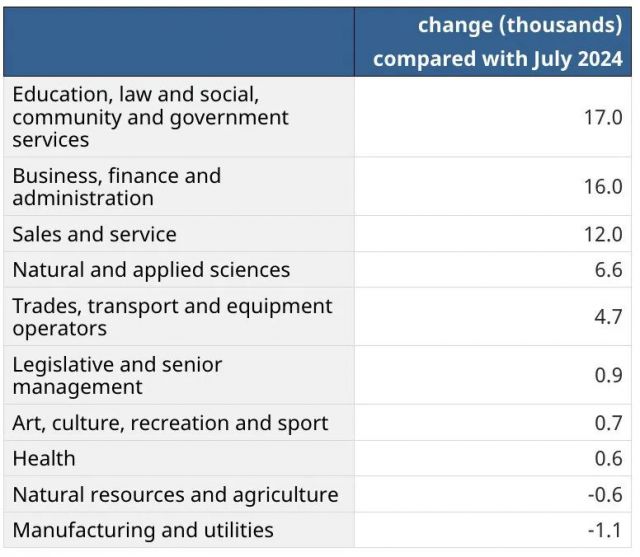Image resolution: width=640 pixels, height=557 pixels.
Task: Click the 12.0 value for Sales
Action: [603, 234]
